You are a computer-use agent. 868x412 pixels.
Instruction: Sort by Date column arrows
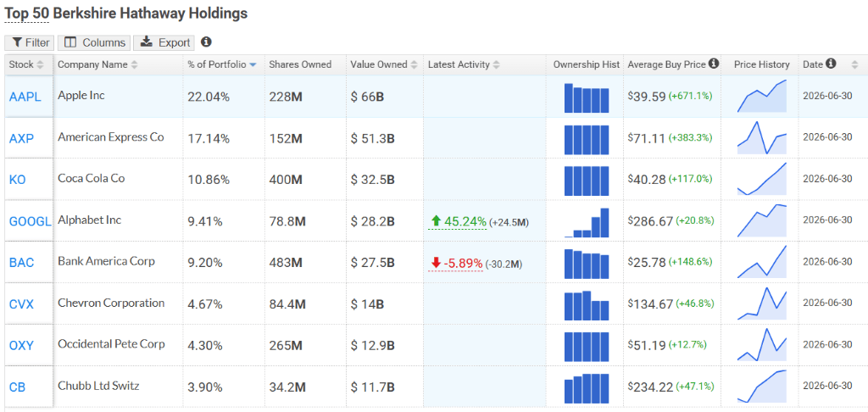click(x=854, y=64)
